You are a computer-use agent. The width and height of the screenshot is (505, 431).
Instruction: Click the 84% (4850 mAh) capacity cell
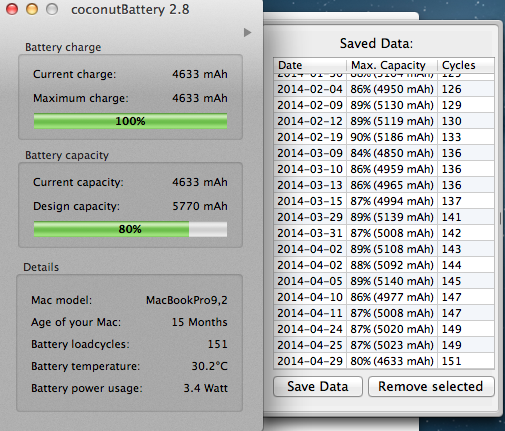click(x=392, y=153)
